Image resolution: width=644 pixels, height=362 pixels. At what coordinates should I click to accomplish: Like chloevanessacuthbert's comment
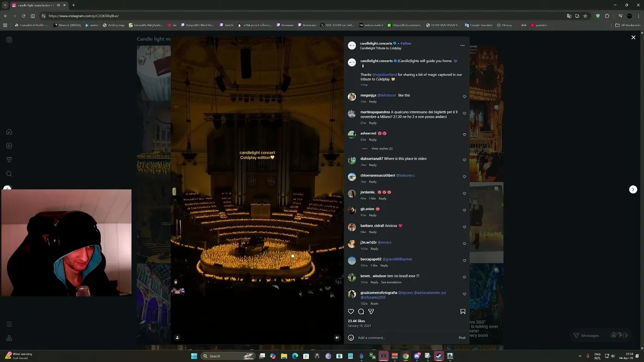(x=464, y=176)
